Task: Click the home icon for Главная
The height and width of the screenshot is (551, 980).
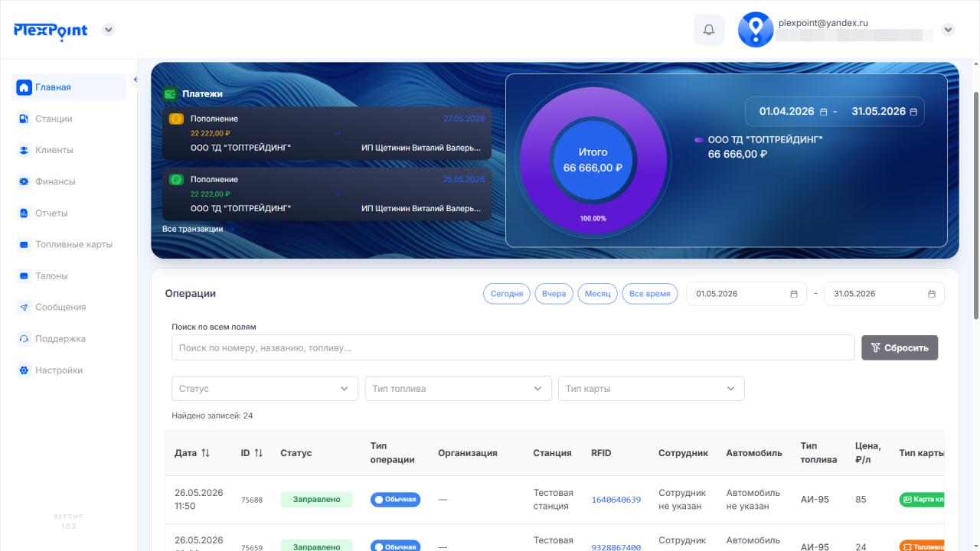Action: pos(24,87)
